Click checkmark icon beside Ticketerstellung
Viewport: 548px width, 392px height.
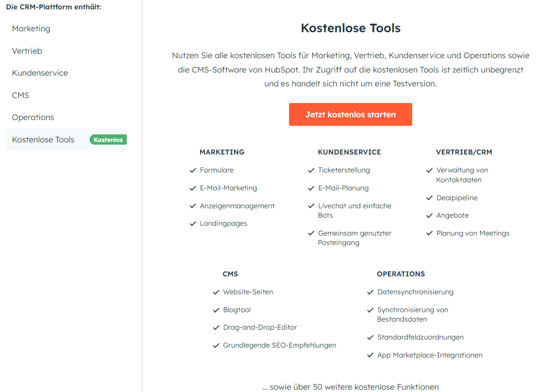point(311,170)
